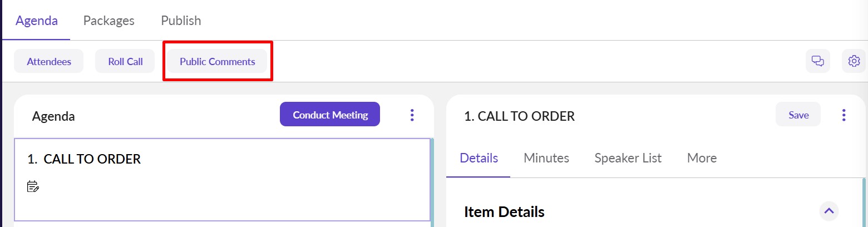The image size is (868, 227).
Task: Click the note icon under Call to Order
Action: [33, 186]
